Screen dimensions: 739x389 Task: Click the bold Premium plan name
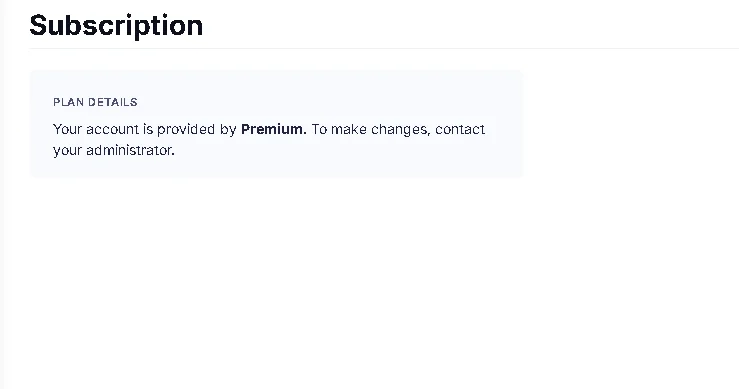(x=273, y=129)
